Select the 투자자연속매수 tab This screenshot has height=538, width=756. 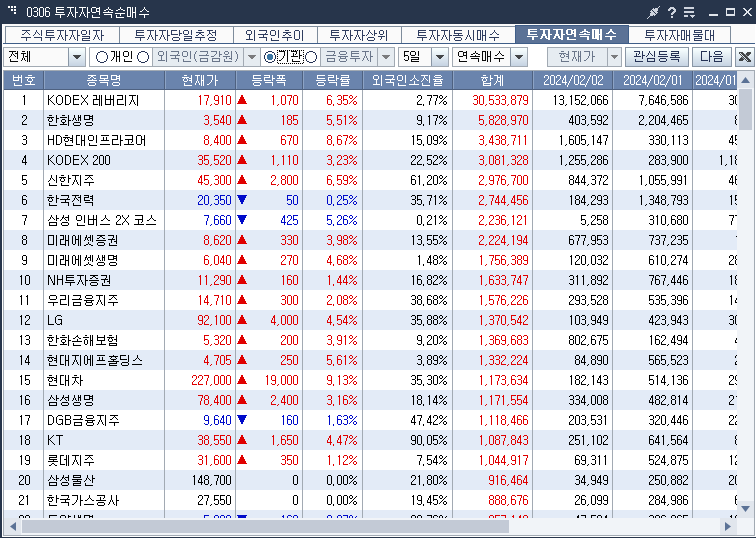572,34
